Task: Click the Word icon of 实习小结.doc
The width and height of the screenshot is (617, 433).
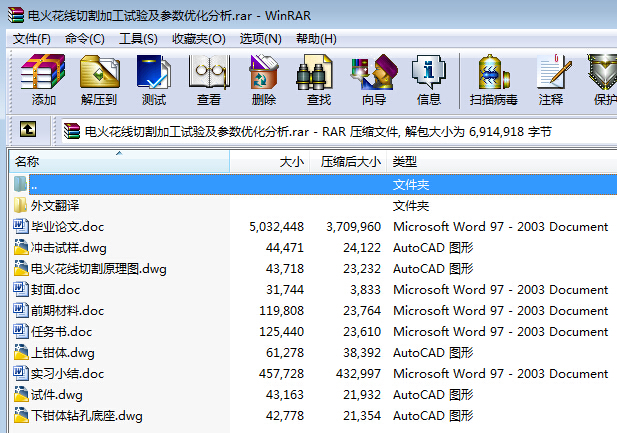Action: 21,373
